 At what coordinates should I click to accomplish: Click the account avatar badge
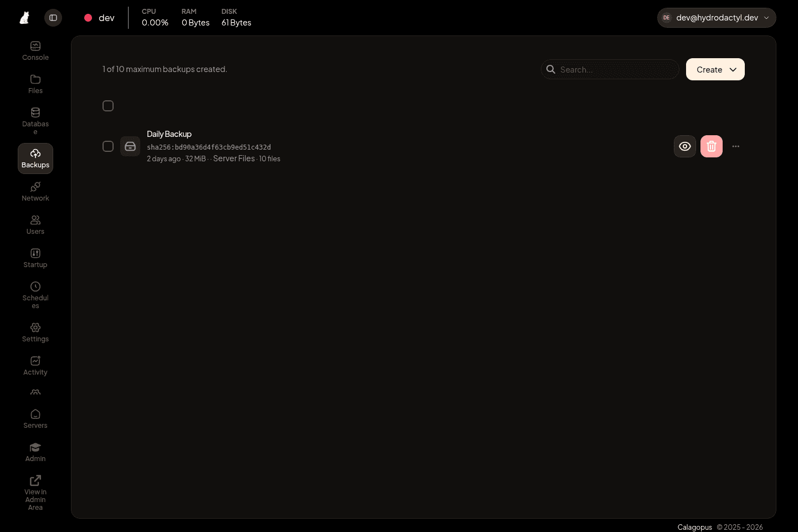click(667, 18)
